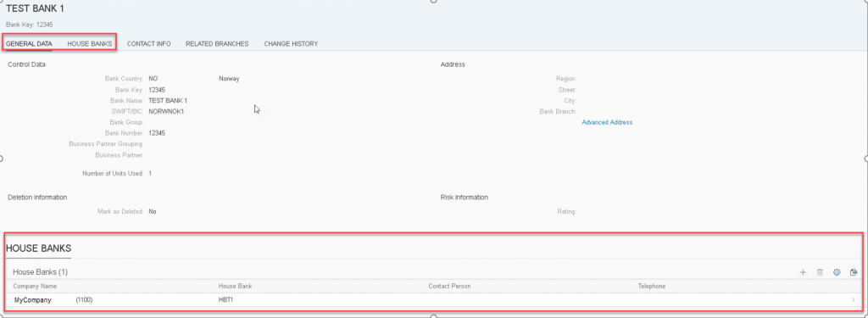Select the MyCompany company name cell
Image resolution: width=868 pixels, height=318 pixels.
tap(33, 299)
